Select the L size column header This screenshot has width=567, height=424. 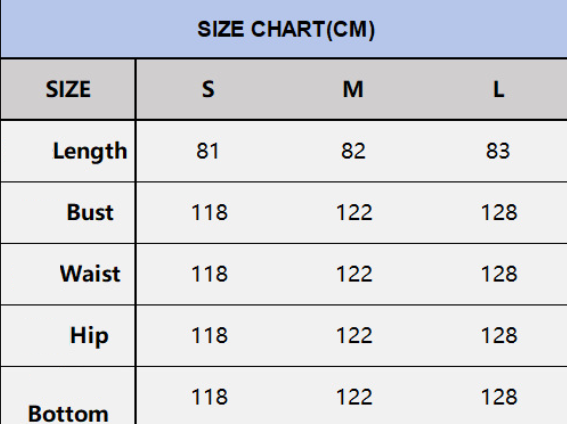499,89
